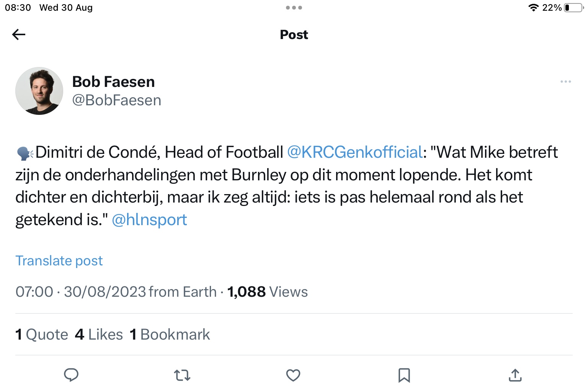
Task: Open the post's more options ellipsis
Action: coord(565,82)
